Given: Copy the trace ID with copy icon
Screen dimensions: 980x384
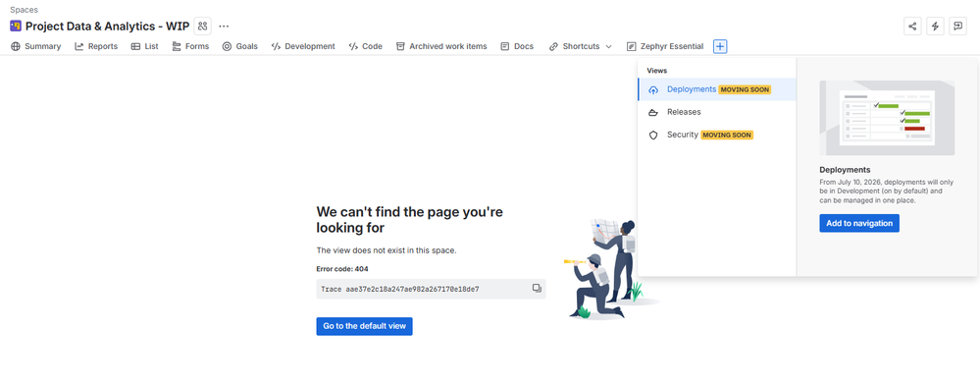Looking at the screenshot, I should 537,289.
